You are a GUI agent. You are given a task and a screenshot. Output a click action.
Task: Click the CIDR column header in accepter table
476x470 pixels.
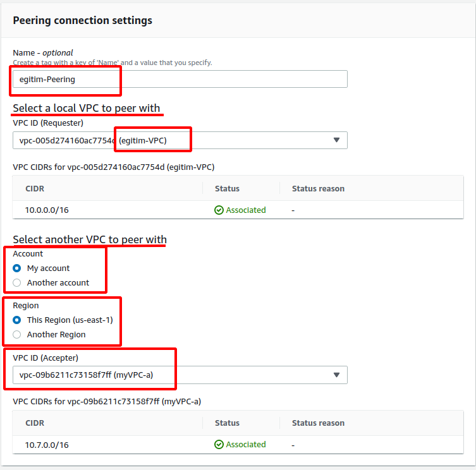tap(35, 423)
